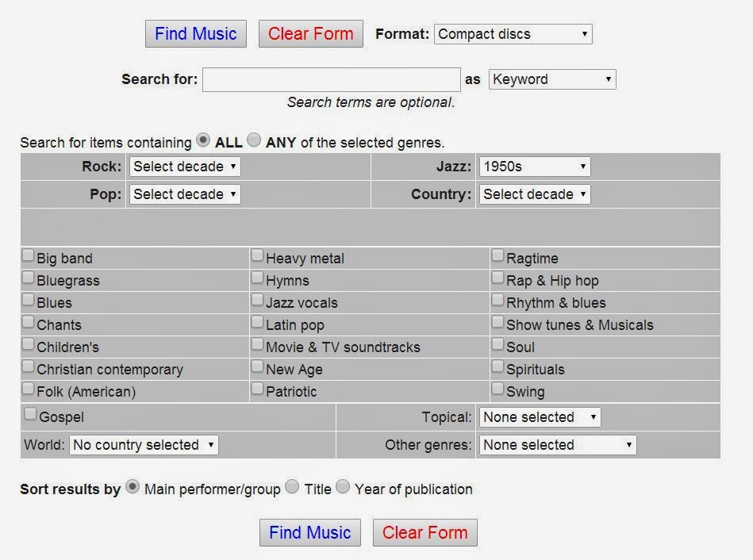
Task: Click the top Find Music button
Action: click(x=196, y=34)
